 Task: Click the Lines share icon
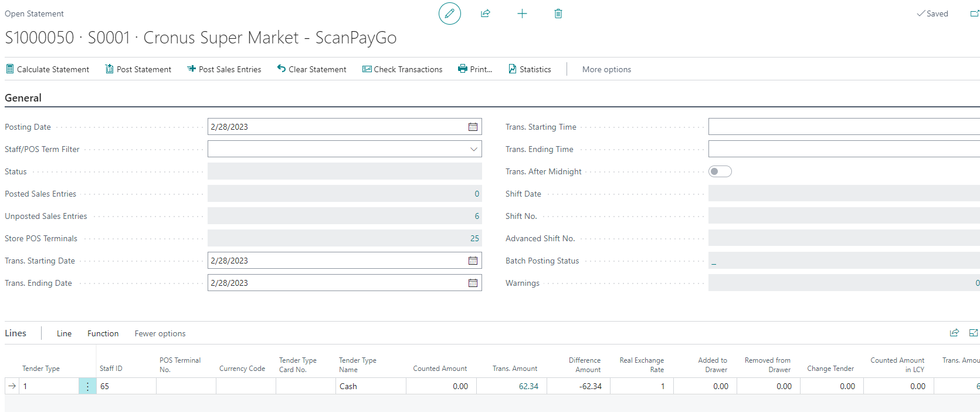[x=954, y=333]
